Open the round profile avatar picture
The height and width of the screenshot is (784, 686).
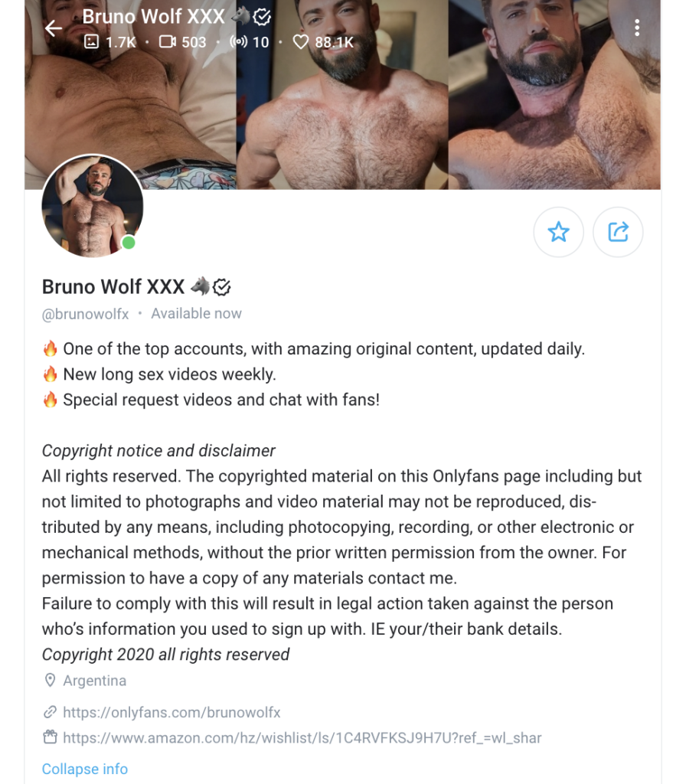pyautogui.click(x=93, y=206)
